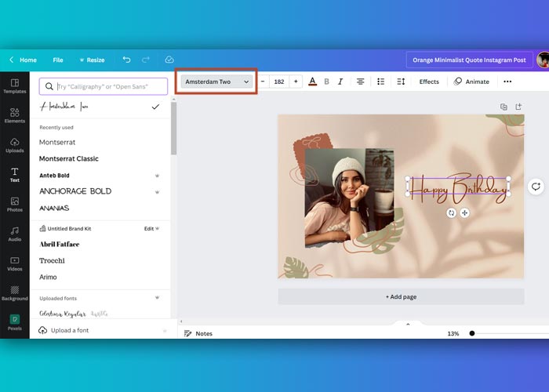Expand the page panel chevron at bottom

click(408, 324)
